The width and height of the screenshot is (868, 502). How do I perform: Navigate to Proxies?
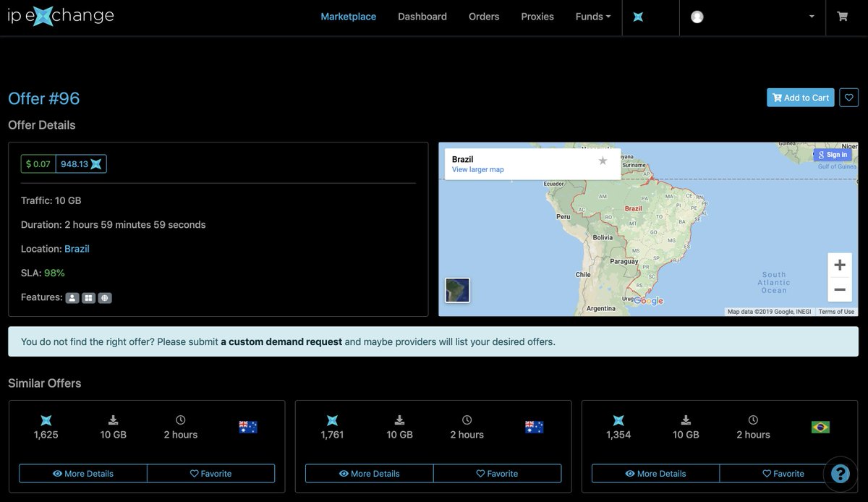coord(537,17)
